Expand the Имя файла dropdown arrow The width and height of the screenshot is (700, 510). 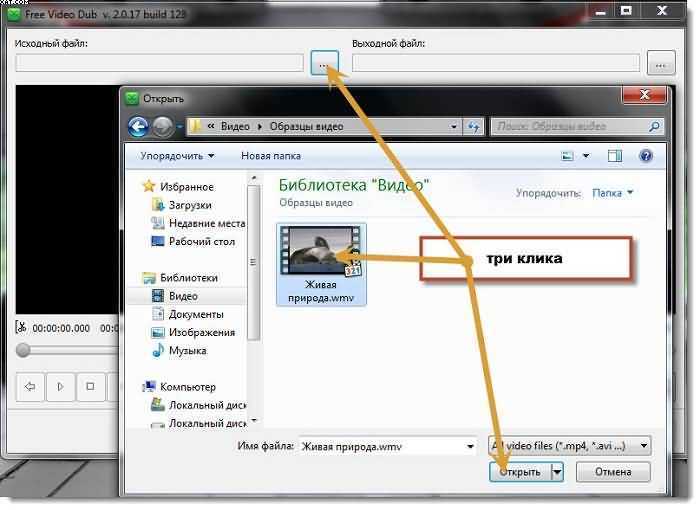click(x=470, y=446)
